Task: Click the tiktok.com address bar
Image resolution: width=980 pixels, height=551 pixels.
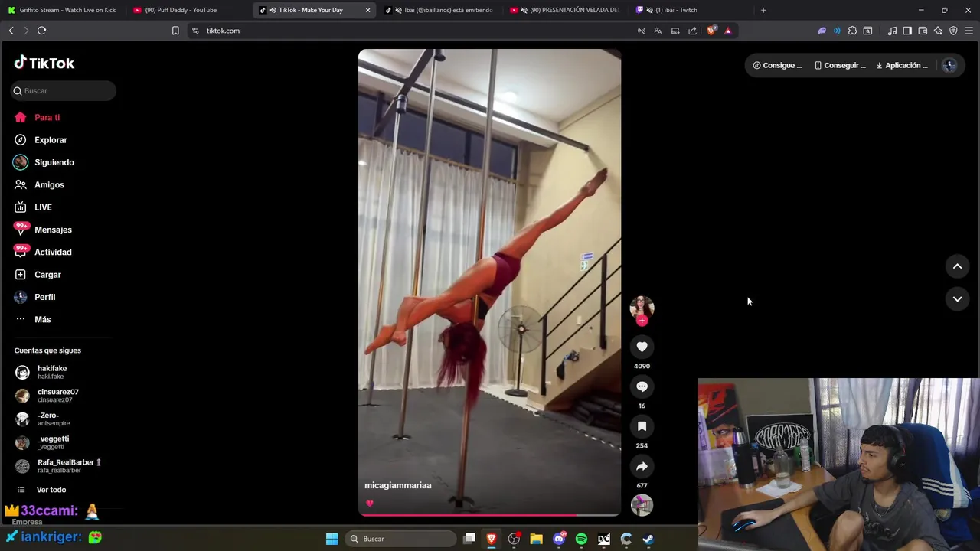Action: [x=413, y=31]
